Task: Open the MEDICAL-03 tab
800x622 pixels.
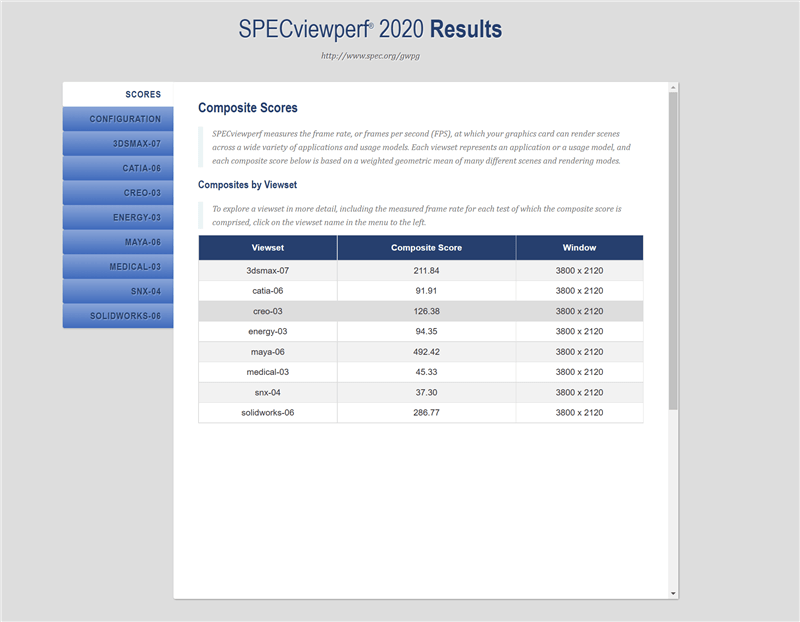Action: pos(118,266)
